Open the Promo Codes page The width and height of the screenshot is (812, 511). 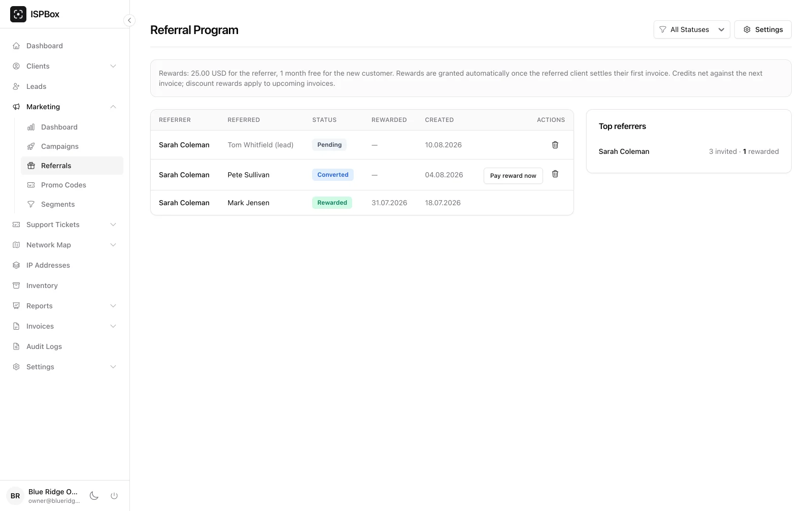click(72, 185)
